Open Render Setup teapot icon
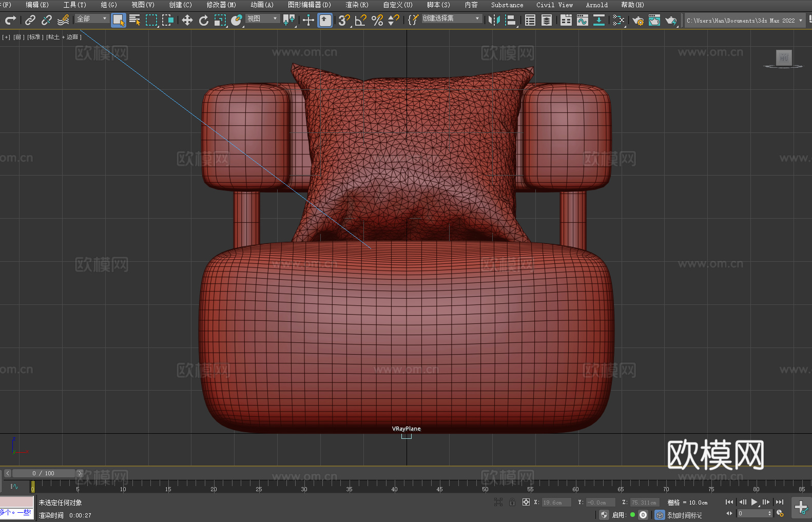 point(638,20)
